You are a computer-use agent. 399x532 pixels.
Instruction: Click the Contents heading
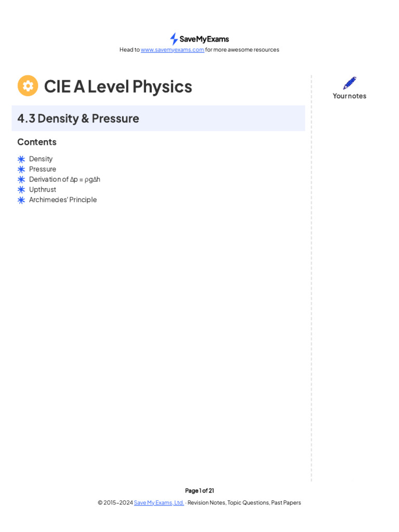click(37, 142)
